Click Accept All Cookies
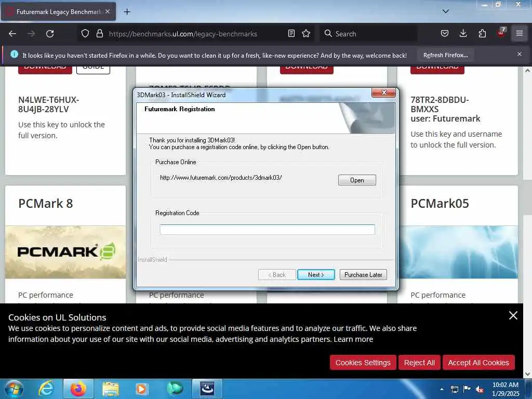The height and width of the screenshot is (399, 532). coord(478,363)
